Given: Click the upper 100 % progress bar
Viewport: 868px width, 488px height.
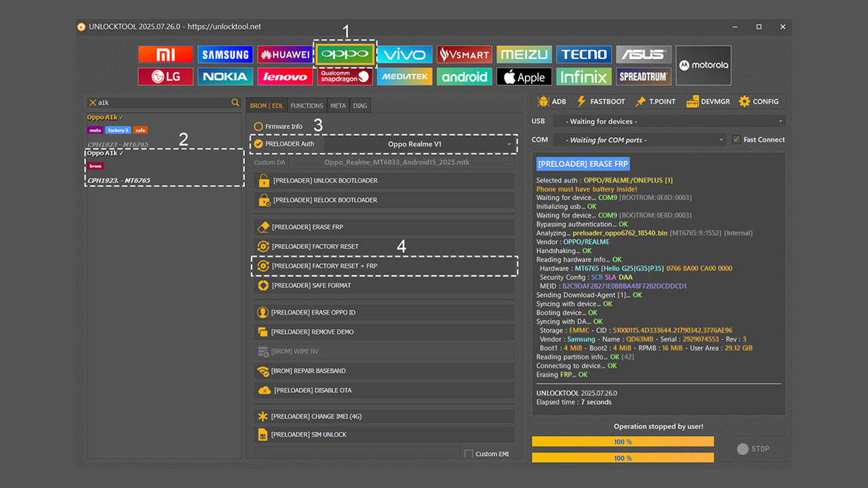Looking at the screenshot, I should pyautogui.click(x=623, y=442).
